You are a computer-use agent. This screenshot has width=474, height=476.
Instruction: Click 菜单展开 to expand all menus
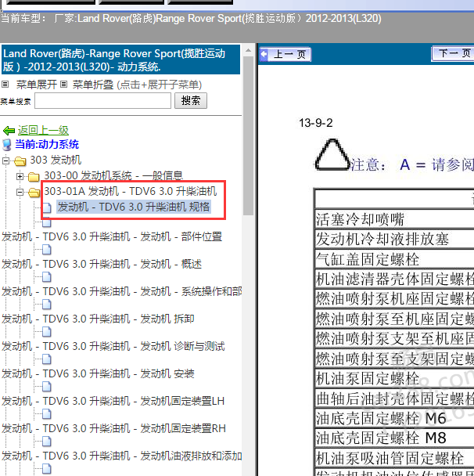point(37,85)
